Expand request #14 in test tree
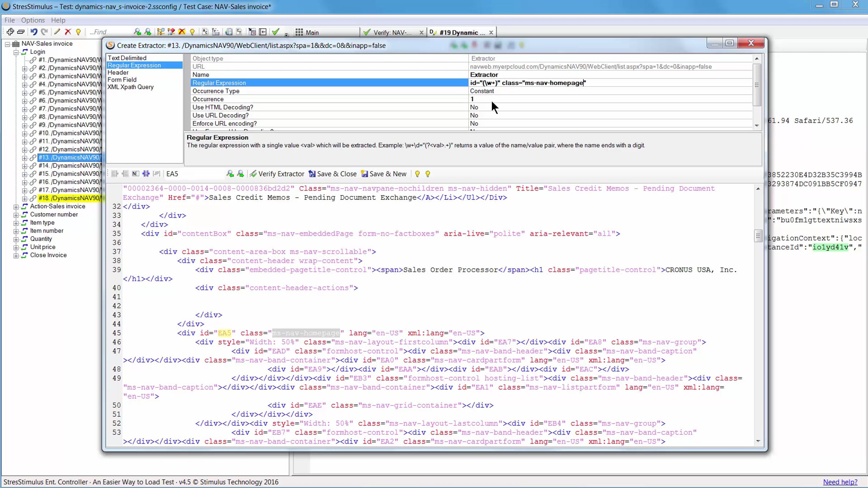This screenshot has width=868, height=488. (25, 166)
